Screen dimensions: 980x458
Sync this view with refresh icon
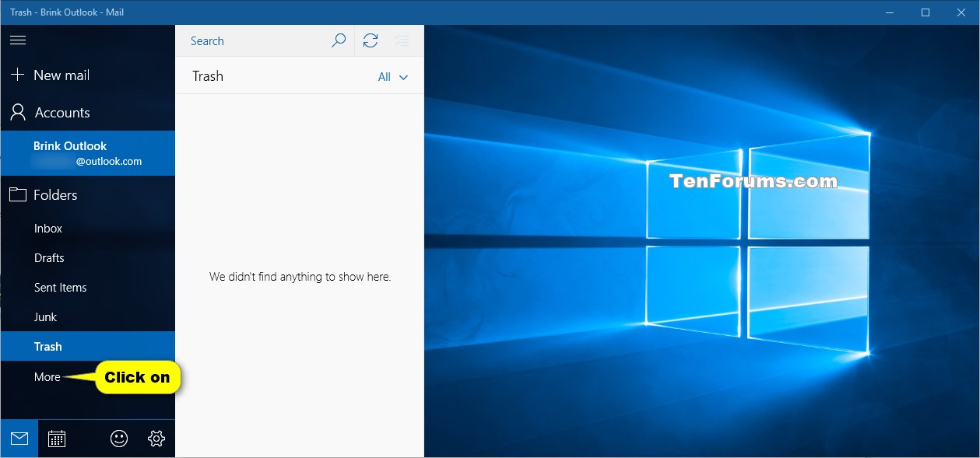[371, 40]
